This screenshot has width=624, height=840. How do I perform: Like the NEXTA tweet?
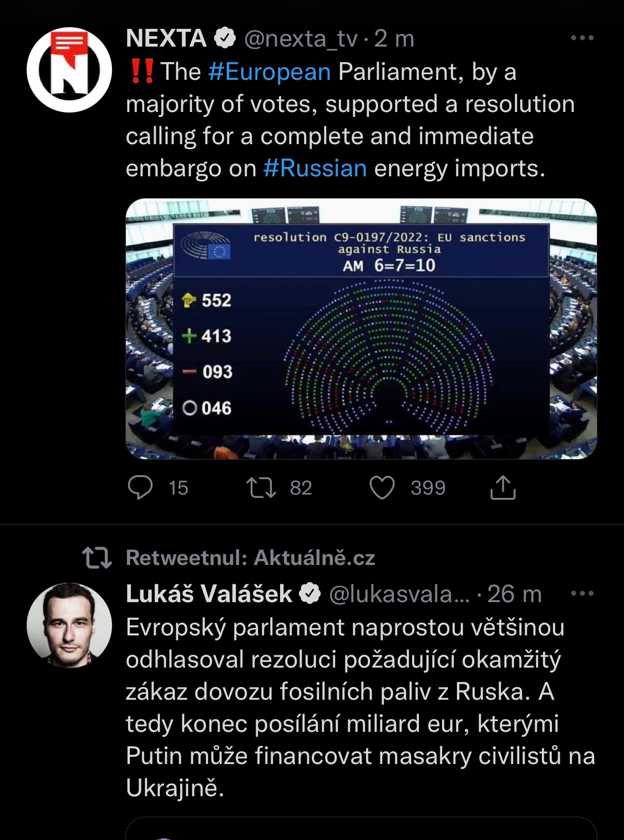click(382, 488)
